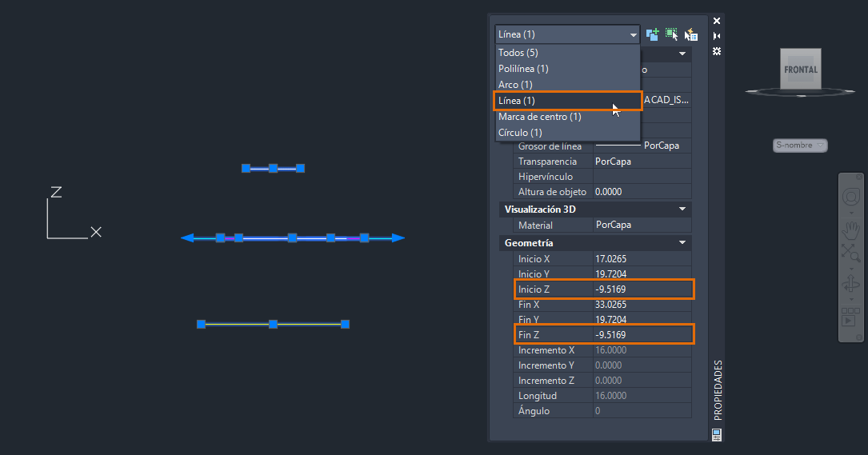Click the Grosor de línea PorCapa value
Image resolution: width=868 pixels, height=455 pixels.
click(x=642, y=146)
